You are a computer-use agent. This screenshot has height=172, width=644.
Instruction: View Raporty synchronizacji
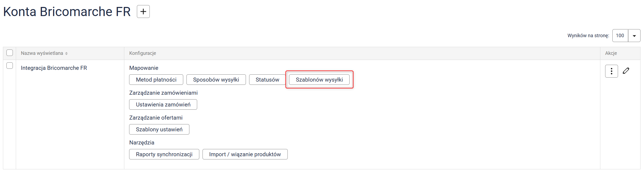164,154
